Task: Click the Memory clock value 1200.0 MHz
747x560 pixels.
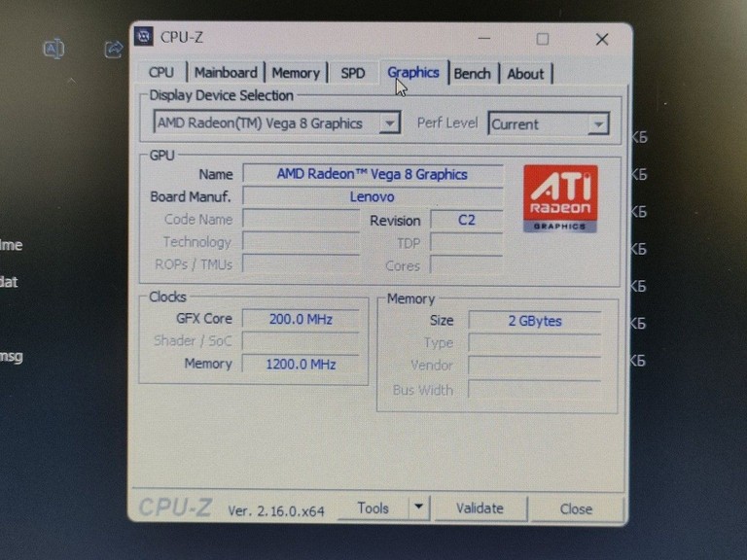Action: point(302,365)
